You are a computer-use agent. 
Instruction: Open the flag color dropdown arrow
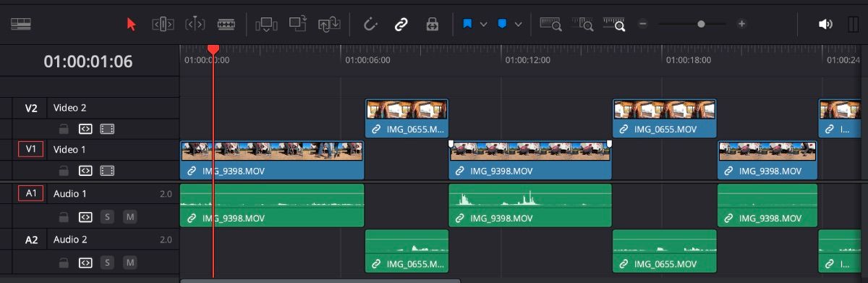[x=484, y=24]
